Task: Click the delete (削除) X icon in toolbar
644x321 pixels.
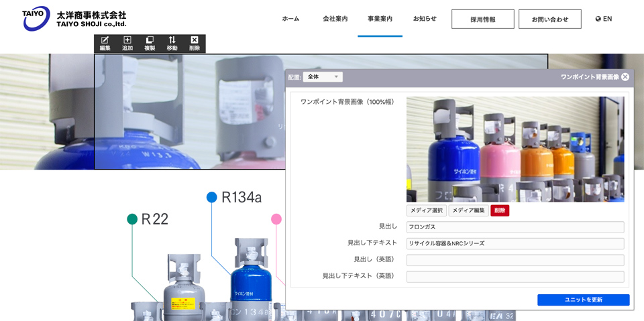Action: [x=195, y=40]
